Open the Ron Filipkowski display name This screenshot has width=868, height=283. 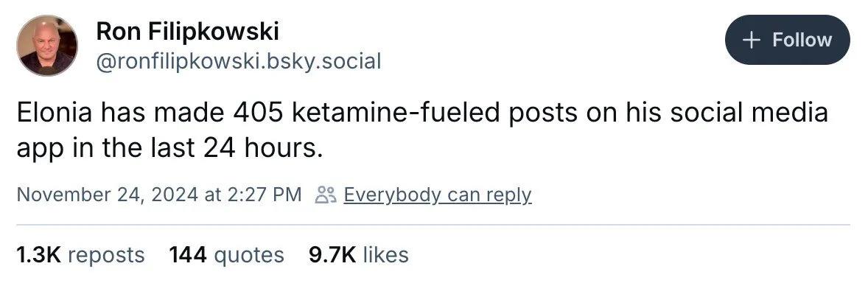click(188, 32)
